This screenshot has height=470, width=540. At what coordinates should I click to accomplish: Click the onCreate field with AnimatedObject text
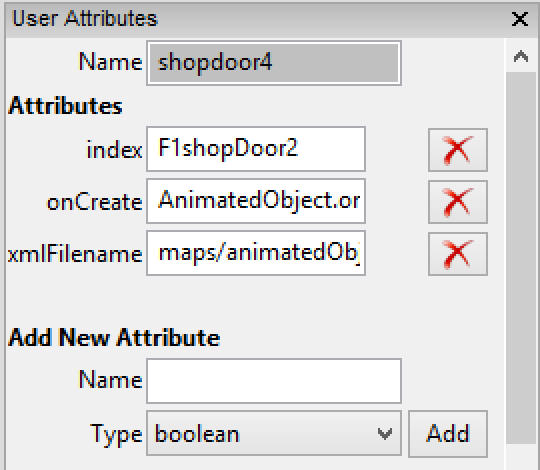pyautogui.click(x=256, y=201)
